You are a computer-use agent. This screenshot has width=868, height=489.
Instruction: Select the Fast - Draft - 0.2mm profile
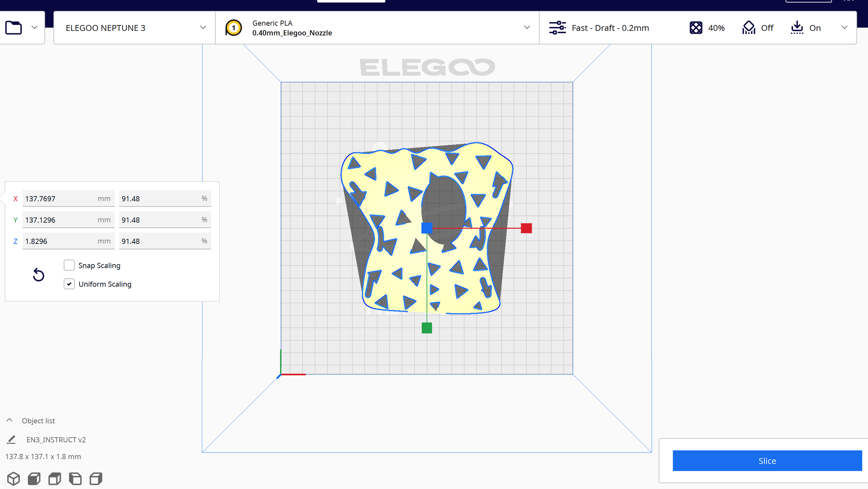click(610, 28)
